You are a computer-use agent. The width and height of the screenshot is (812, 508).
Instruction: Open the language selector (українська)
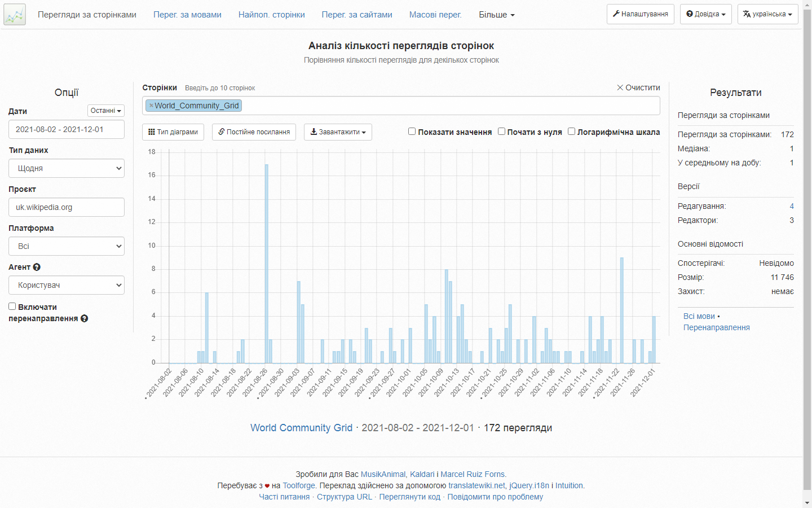pyautogui.click(x=767, y=14)
